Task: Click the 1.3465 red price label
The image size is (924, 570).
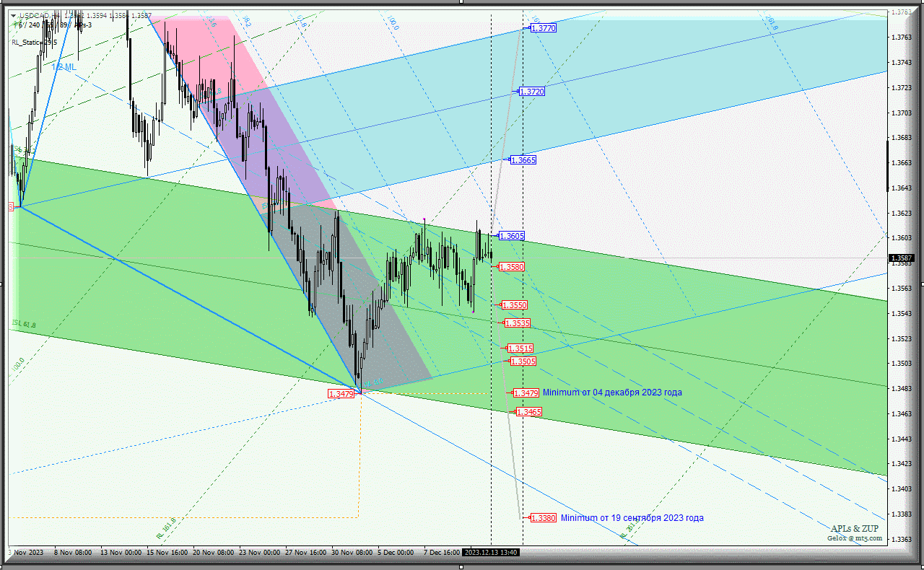Action: [529, 412]
